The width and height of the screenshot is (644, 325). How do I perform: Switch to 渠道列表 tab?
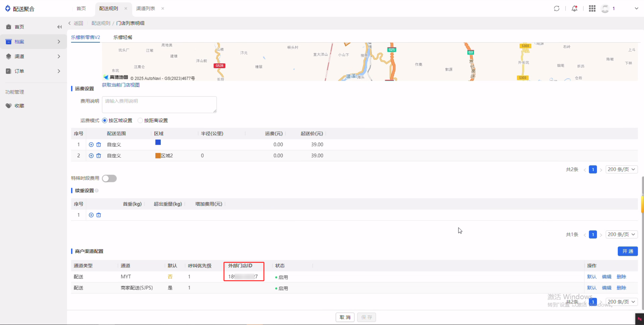pos(145,9)
